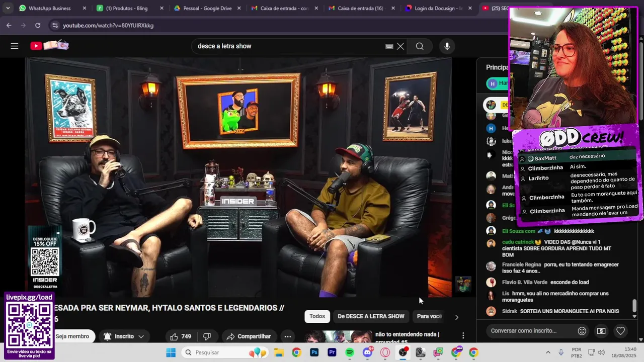Viewport: 644px width, 362px height.
Task: Close the Pessoal - Google Drive tab
Action: pos(238,8)
